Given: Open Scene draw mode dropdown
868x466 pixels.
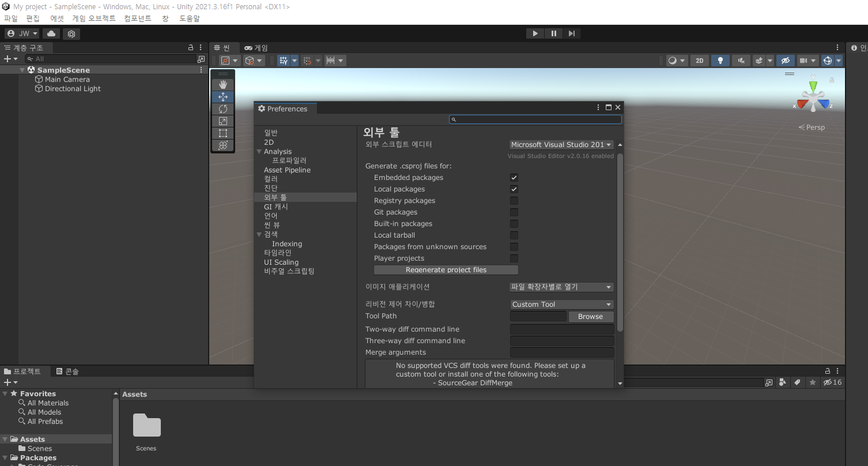Looking at the screenshot, I should tap(677, 61).
